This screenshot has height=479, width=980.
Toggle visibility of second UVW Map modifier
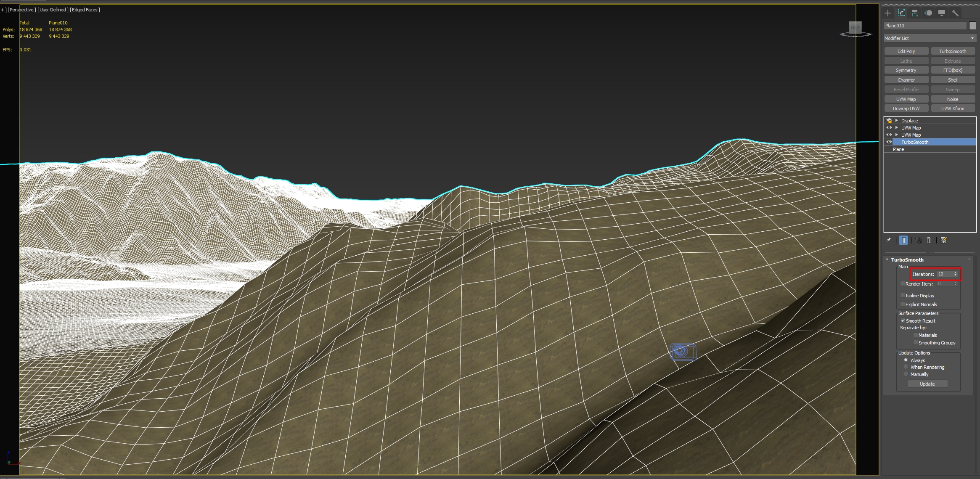tap(889, 135)
